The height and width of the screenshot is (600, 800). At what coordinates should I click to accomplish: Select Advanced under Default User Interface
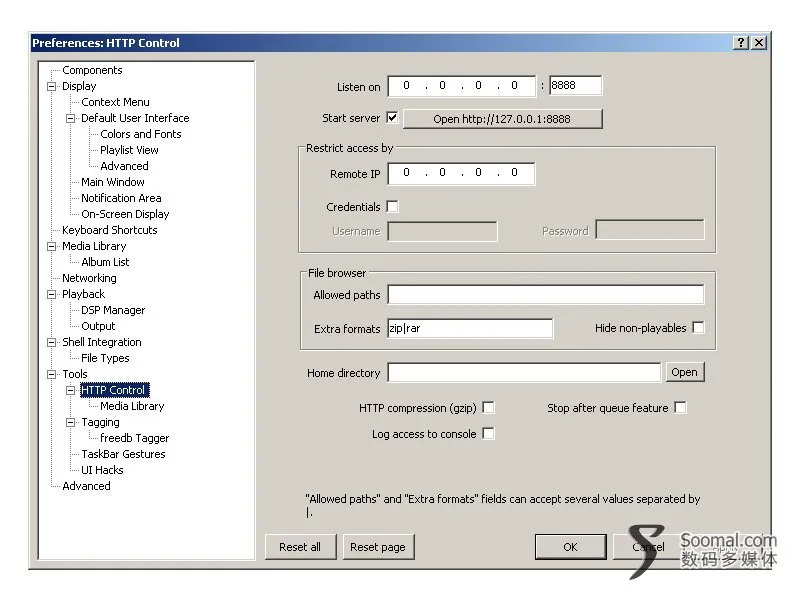click(124, 166)
